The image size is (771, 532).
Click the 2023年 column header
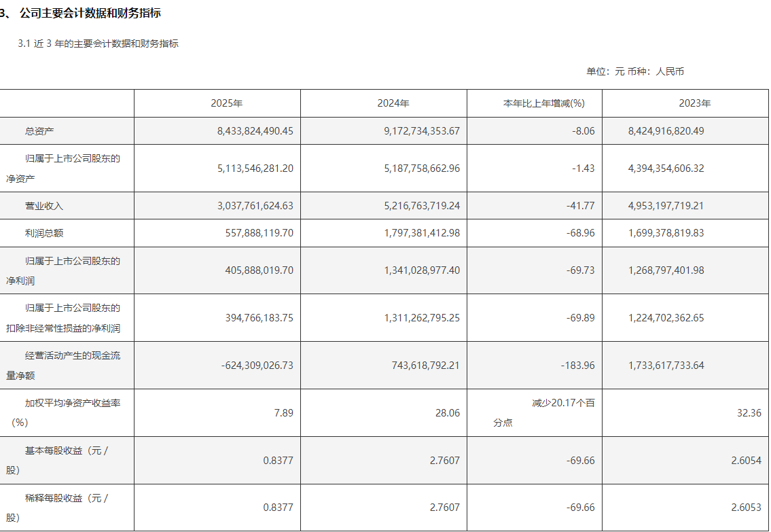tap(695, 103)
